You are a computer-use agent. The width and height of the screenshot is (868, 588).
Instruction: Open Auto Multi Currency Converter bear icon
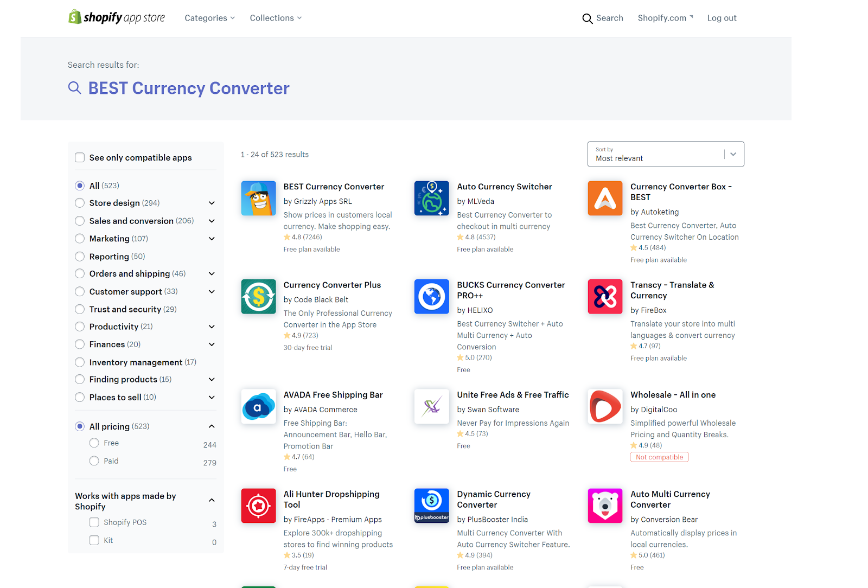605,506
